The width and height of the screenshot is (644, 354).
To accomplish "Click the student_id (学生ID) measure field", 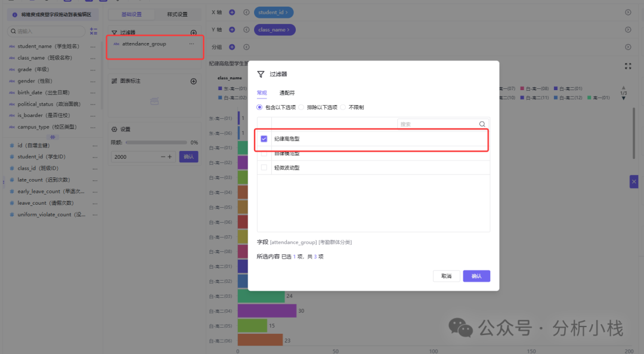I will (x=42, y=156).
